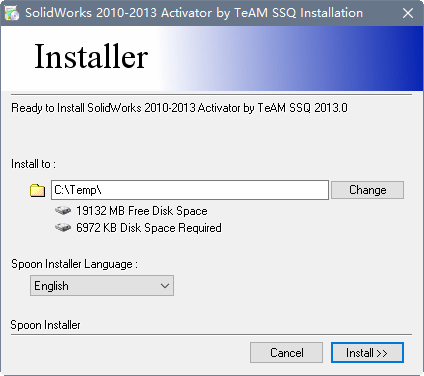Click the installer icon in title bar
424x376 pixels.
[x=12, y=13]
